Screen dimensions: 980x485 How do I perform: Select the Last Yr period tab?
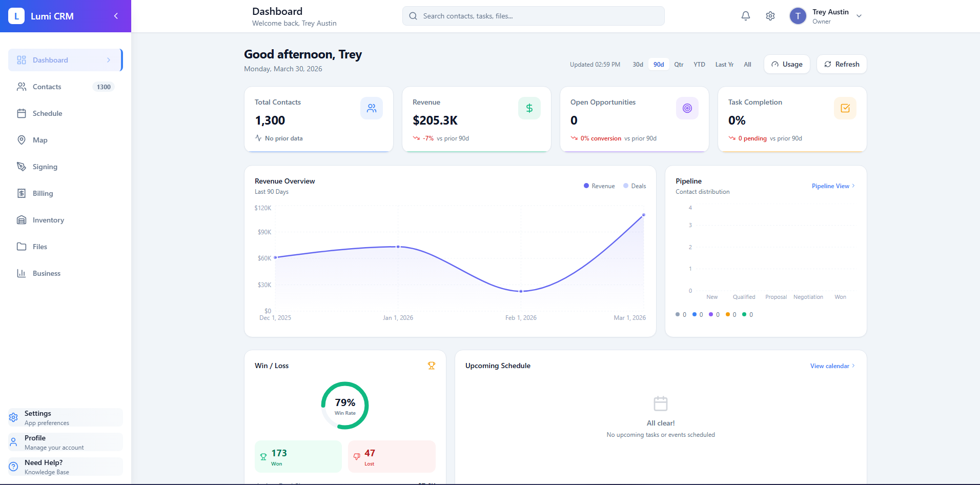(724, 64)
